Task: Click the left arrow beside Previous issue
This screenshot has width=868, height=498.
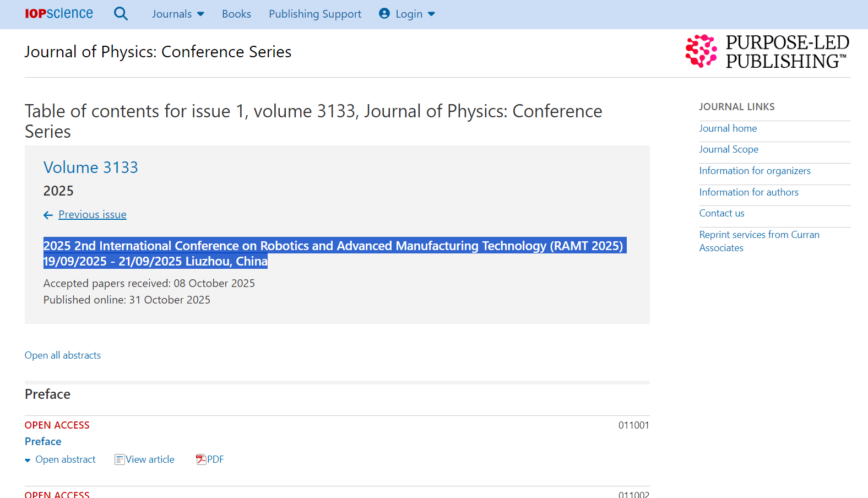Action: pos(48,215)
